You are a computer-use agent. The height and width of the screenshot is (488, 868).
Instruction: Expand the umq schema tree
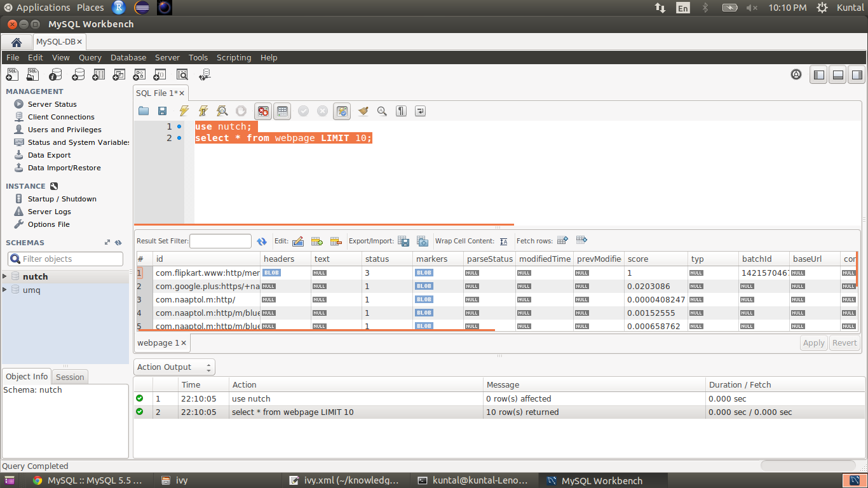(x=5, y=290)
